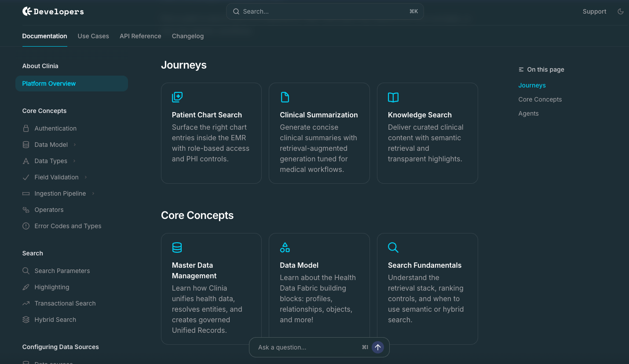This screenshot has height=364, width=629.
Task: Open the Use Cases tab
Action: (93, 36)
